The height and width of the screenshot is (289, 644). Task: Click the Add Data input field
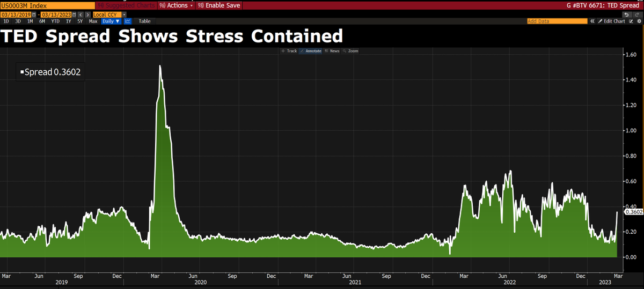[x=557, y=21]
